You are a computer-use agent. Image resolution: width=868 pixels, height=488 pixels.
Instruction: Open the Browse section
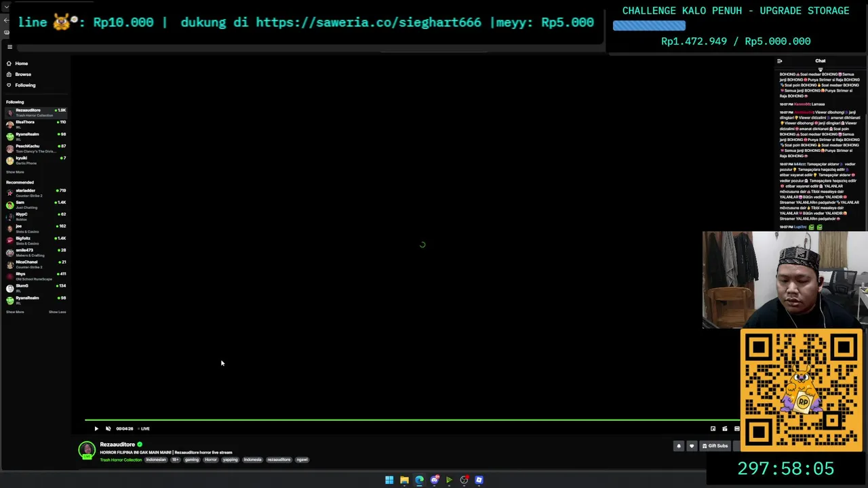tap(23, 74)
